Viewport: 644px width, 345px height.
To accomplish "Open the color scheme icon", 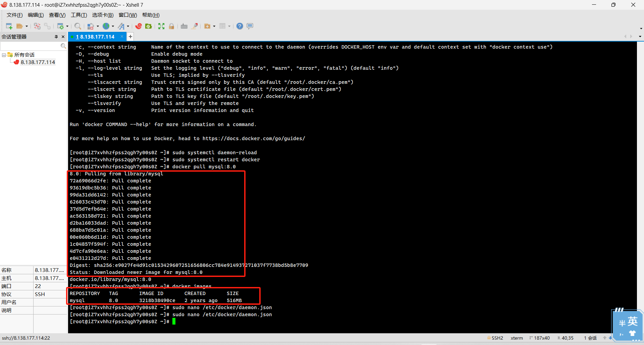I will [x=91, y=26].
